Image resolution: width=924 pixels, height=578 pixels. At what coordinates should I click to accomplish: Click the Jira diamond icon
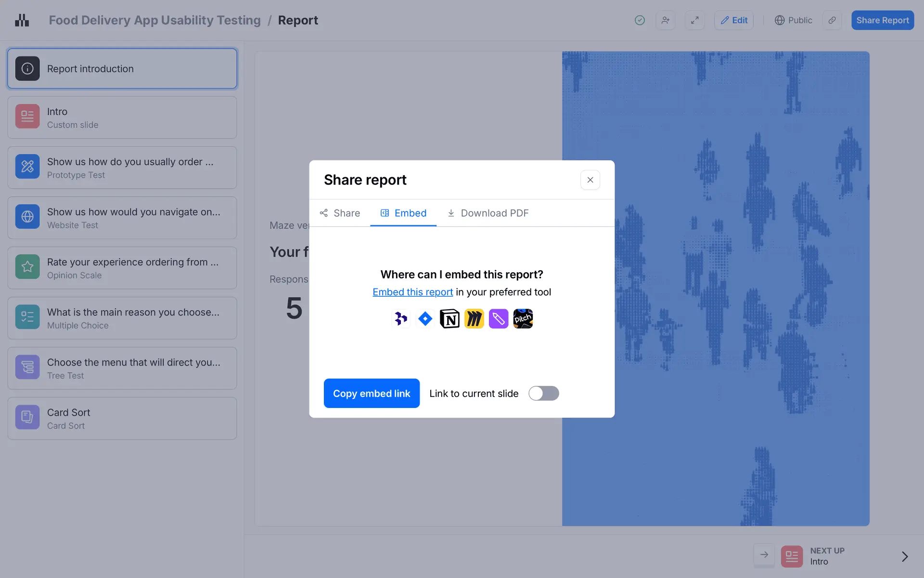coord(425,319)
